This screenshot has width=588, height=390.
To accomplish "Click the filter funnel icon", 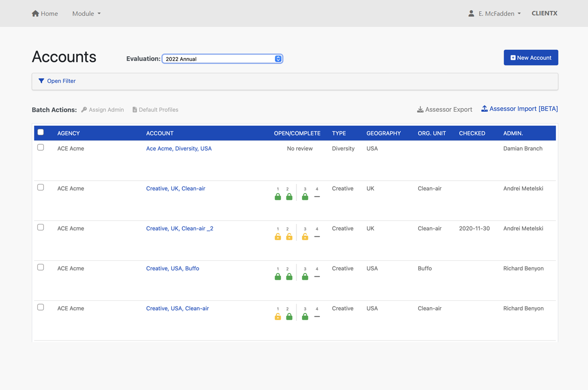I will pyautogui.click(x=41, y=81).
